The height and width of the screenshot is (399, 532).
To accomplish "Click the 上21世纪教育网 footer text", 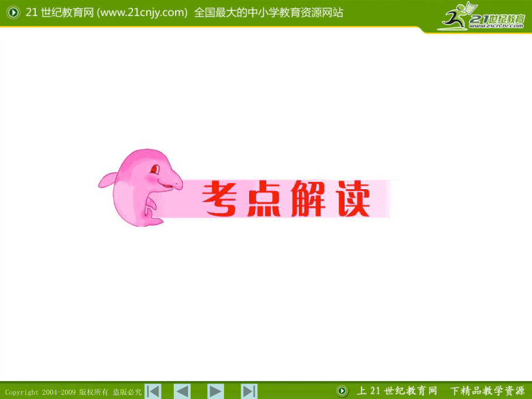I will point(397,391).
